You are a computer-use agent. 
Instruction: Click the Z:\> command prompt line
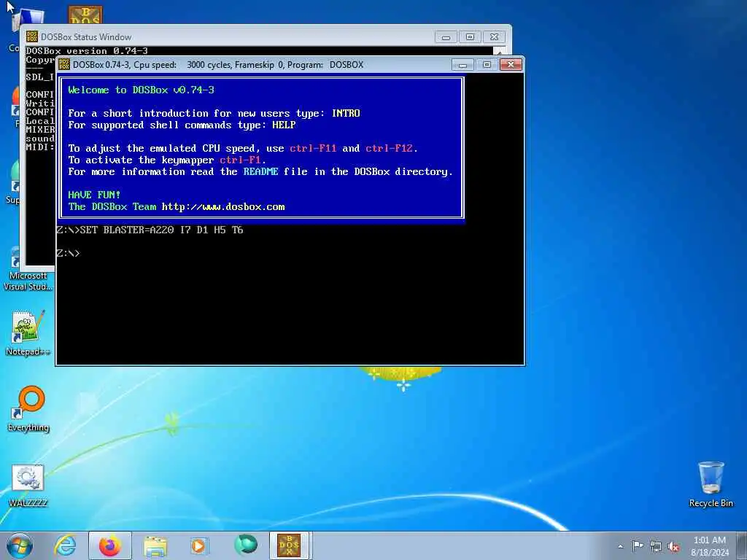click(68, 253)
